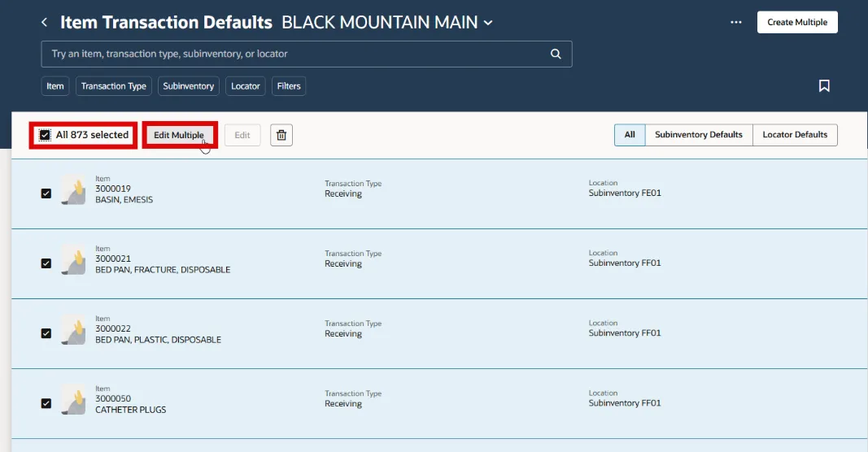Expand the BLACK MOUNTAIN MAIN organization dropdown

pos(488,23)
